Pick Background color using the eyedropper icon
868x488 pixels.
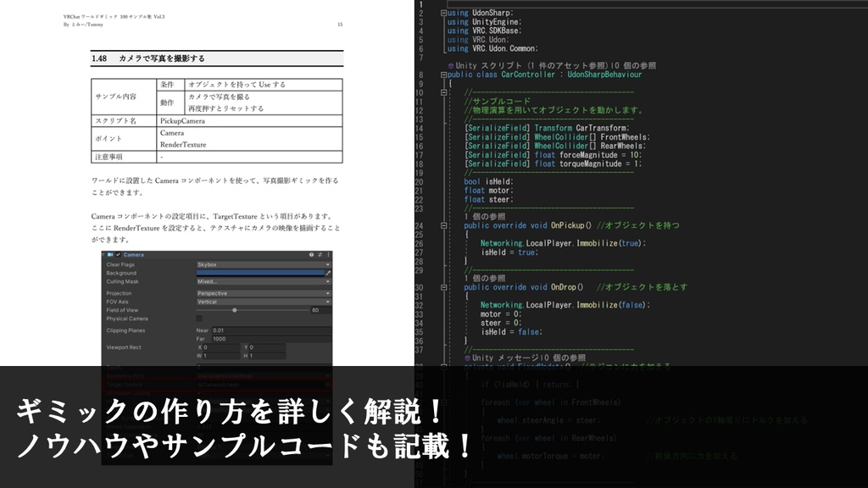329,273
